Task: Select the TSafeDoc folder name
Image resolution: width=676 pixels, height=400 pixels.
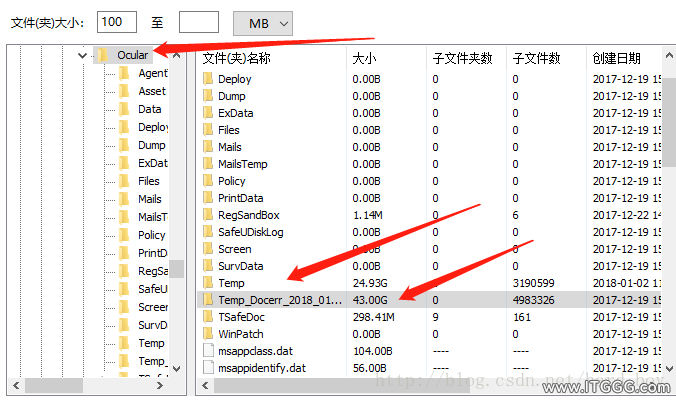Action: 241,317
